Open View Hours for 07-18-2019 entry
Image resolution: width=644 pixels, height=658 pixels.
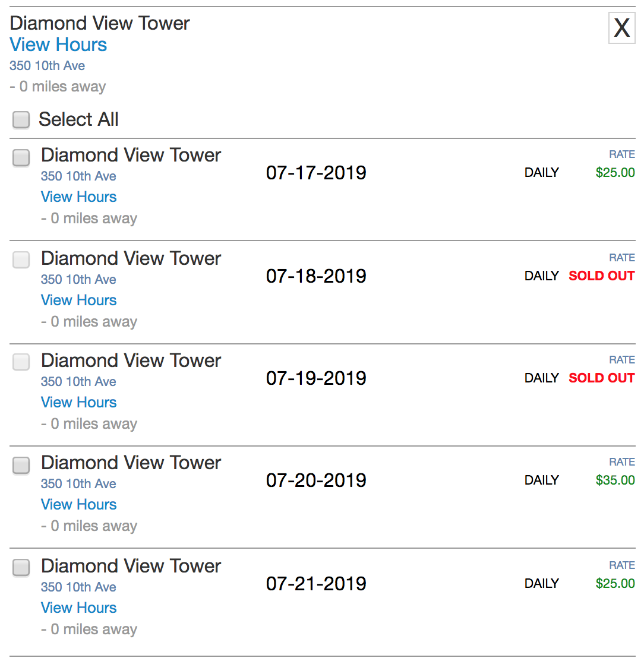tap(78, 300)
